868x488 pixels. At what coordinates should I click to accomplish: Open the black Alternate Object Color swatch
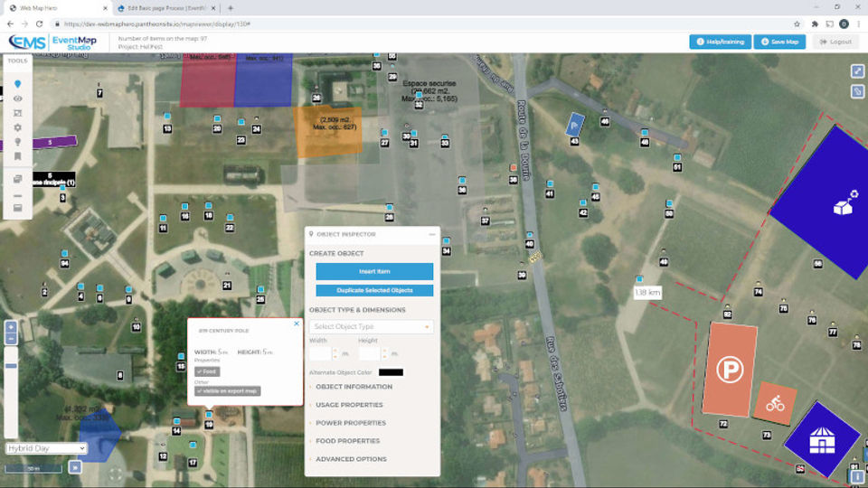[x=391, y=372]
